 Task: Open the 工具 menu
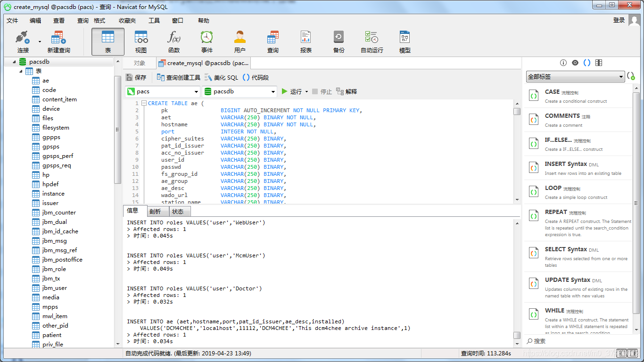click(x=154, y=20)
